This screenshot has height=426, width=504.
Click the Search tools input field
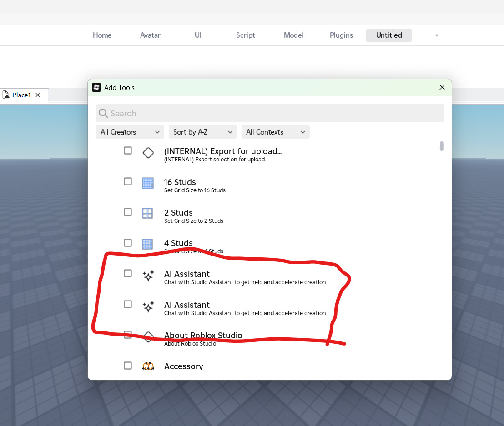click(x=270, y=113)
